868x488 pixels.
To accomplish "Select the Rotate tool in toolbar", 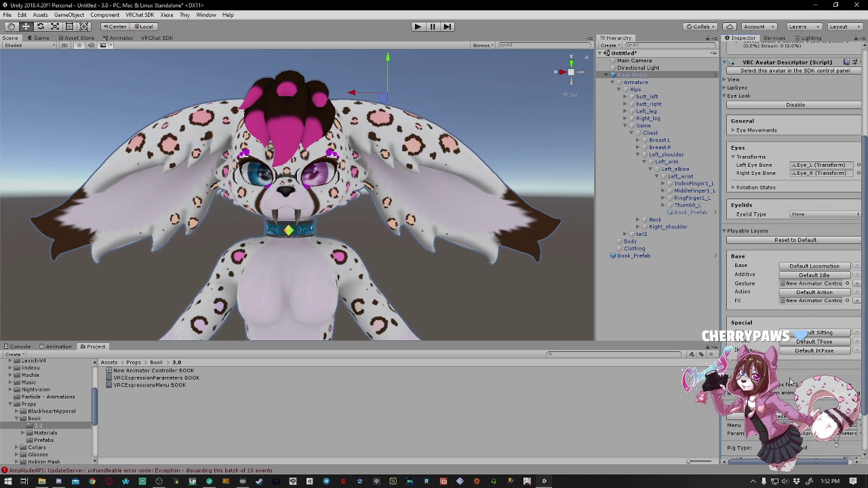I will click(x=40, y=26).
